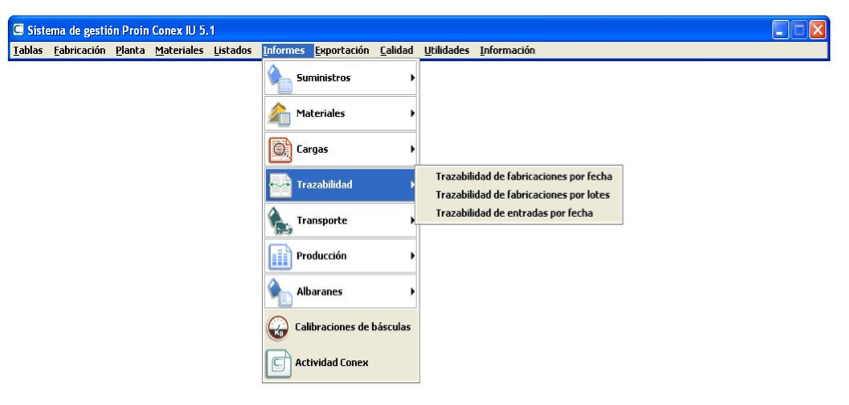Image resolution: width=849 pixels, height=405 pixels.
Task: Click the Producción label
Action: tap(321, 256)
